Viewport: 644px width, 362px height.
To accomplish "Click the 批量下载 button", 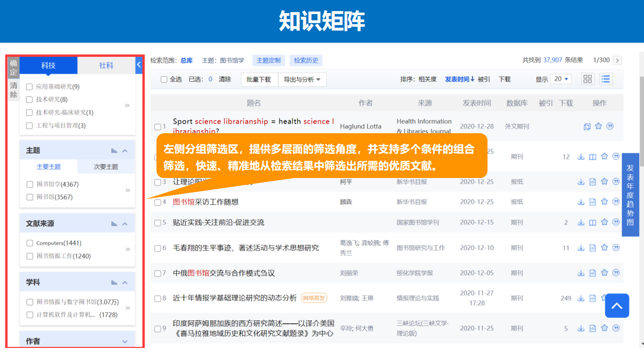I will [x=259, y=79].
